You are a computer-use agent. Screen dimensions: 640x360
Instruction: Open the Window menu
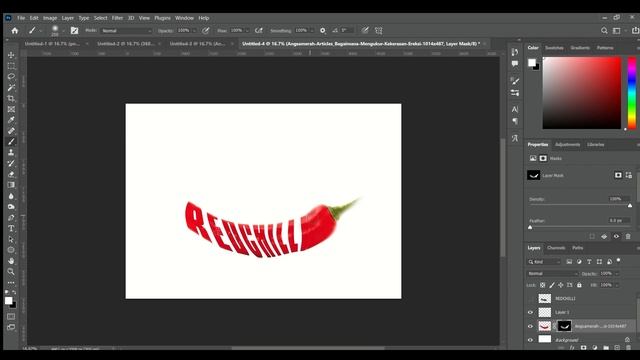point(184,18)
